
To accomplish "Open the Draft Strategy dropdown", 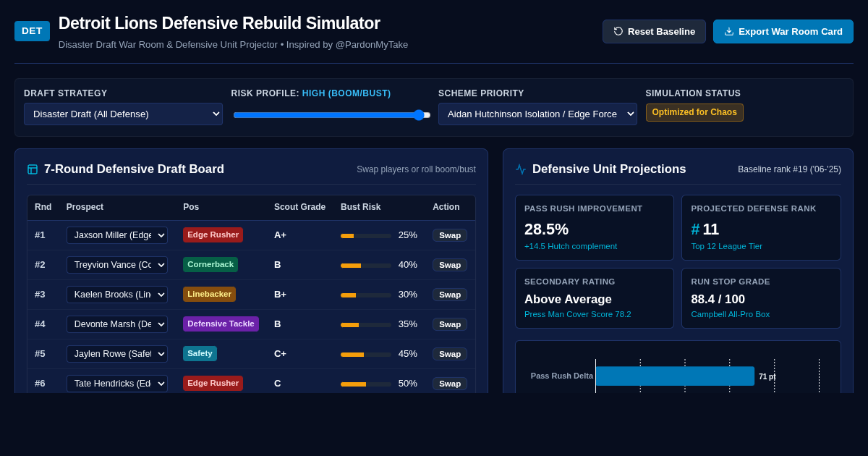I will coord(123,114).
